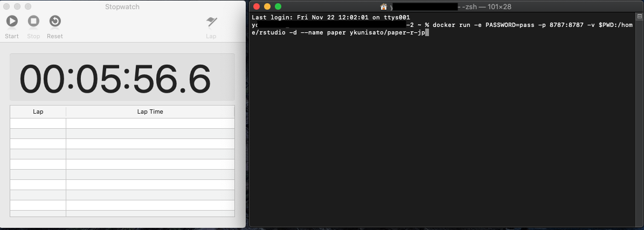Select the Lap column header
The height and width of the screenshot is (230, 644).
click(x=38, y=111)
